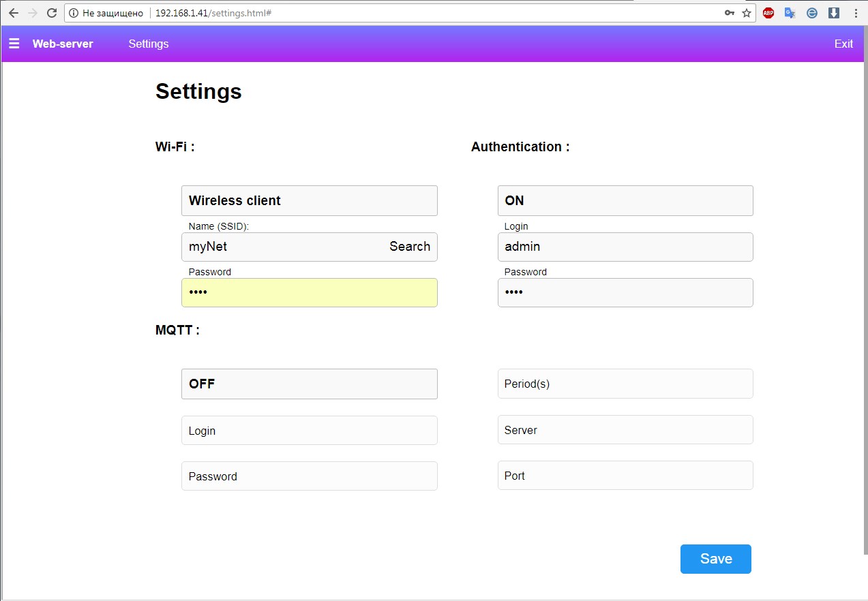Open the Adblock Plus extension
This screenshot has width=868, height=601.
(x=768, y=12)
